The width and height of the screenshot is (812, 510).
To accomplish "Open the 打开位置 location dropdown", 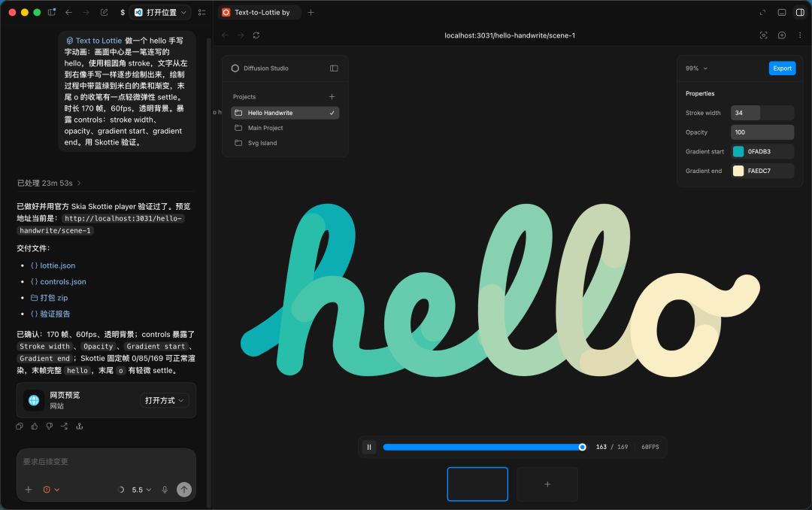I will coord(160,13).
